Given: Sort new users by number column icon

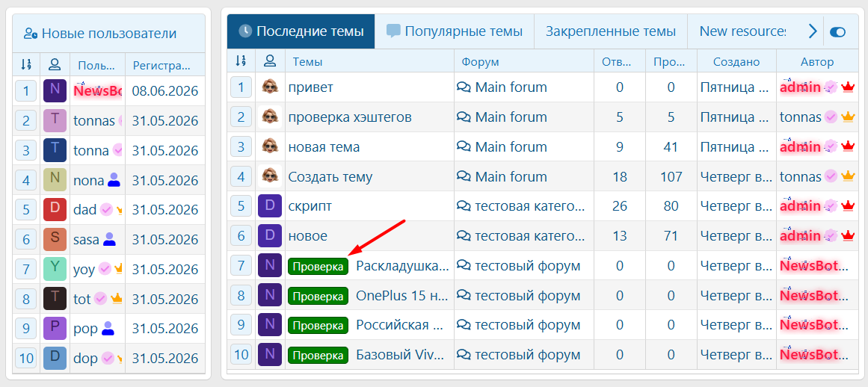Looking at the screenshot, I should tap(26, 65).
